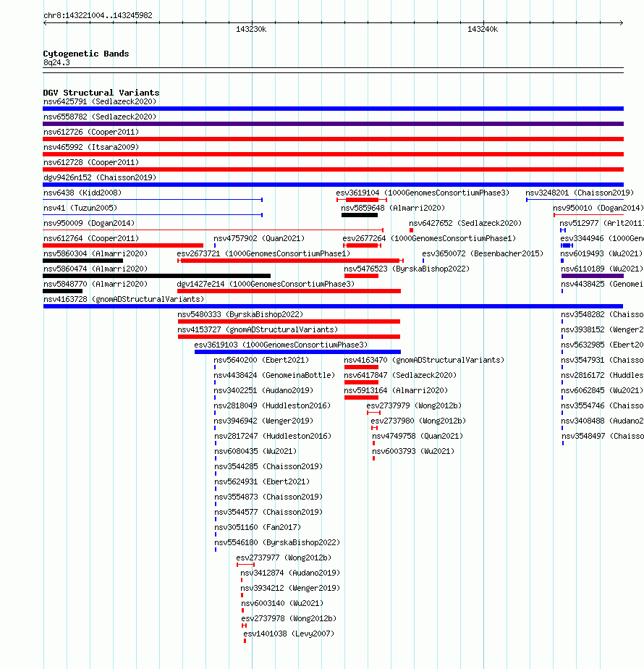Select the blue bar under esv3619103 label
Viewport: 644px width, 669px height.
point(297,352)
